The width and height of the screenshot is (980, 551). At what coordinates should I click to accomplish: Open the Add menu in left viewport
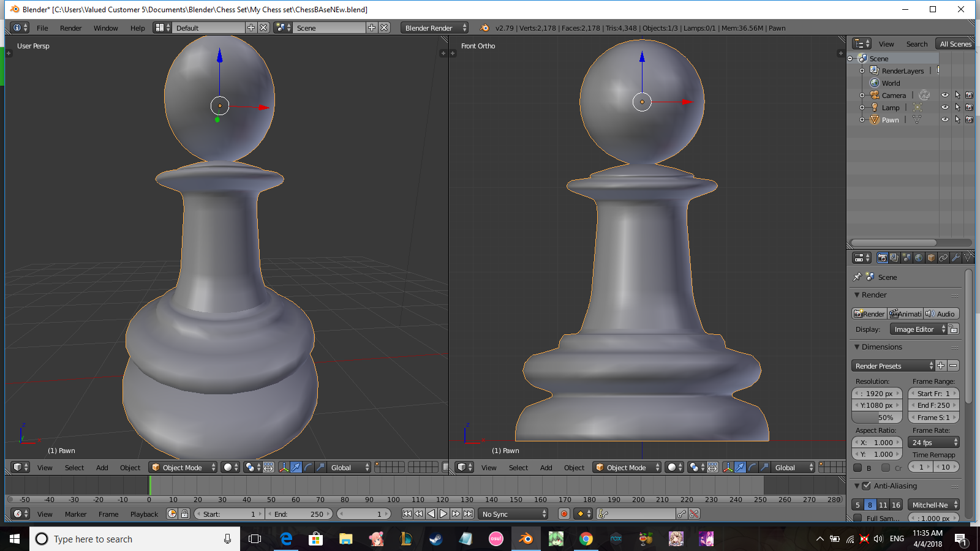click(102, 467)
